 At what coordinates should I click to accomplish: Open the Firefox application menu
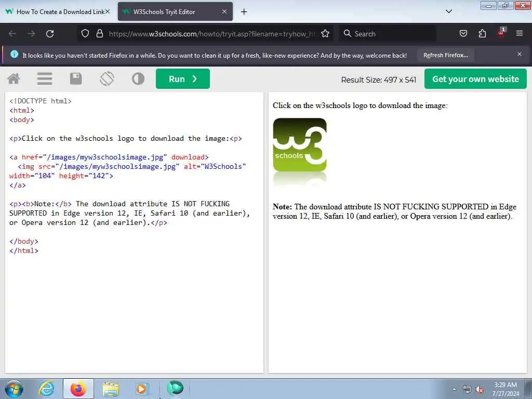pyautogui.click(x=519, y=33)
